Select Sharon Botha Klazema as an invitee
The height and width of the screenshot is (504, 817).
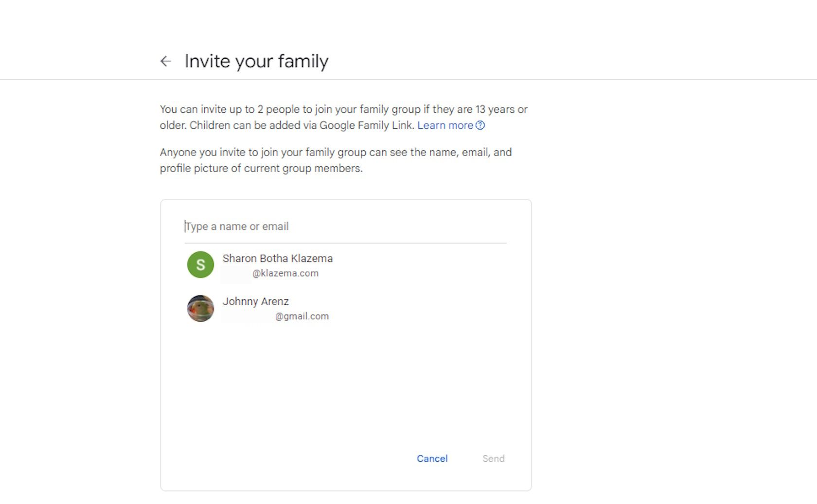click(278, 265)
